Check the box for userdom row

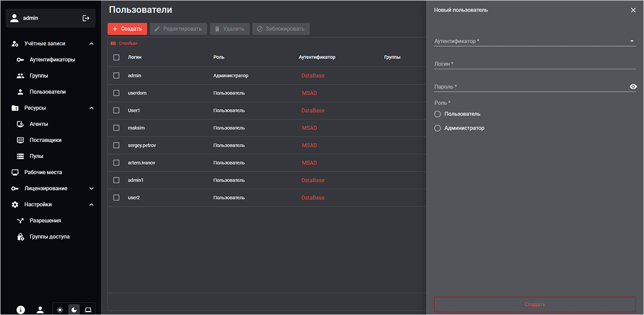[x=116, y=93]
